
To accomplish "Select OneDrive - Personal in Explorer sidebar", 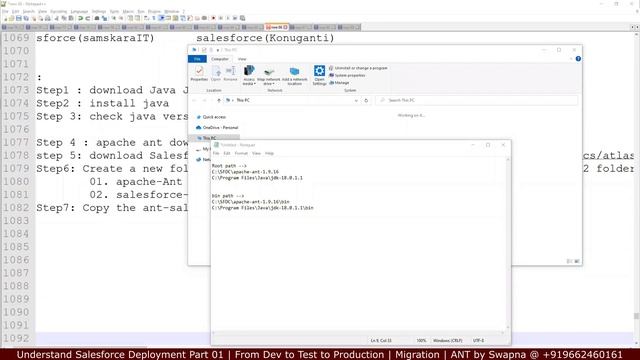I will click(x=217, y=128).
